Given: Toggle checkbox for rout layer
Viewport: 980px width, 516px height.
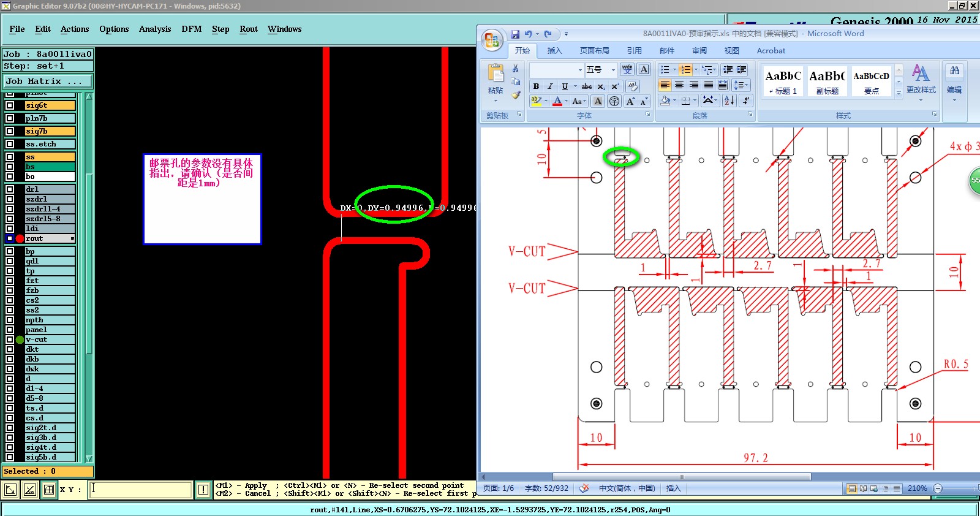Looking at the screenshot, I should 10,238.
